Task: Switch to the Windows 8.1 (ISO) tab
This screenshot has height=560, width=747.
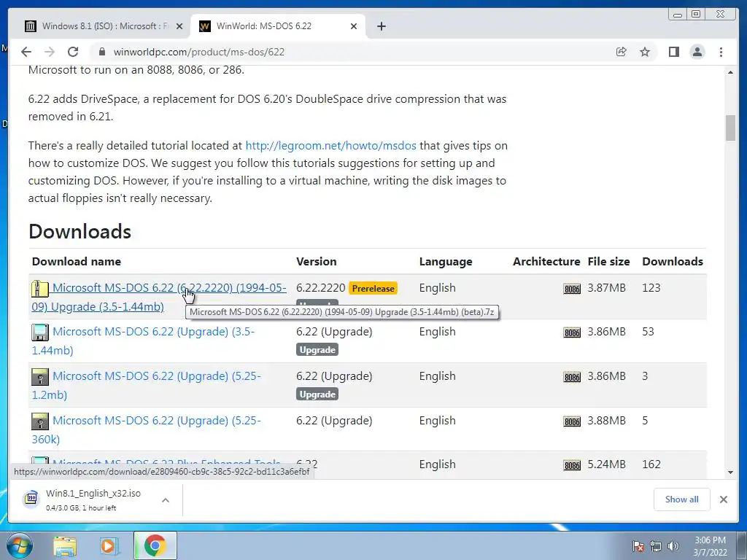Action: point(104,26)
